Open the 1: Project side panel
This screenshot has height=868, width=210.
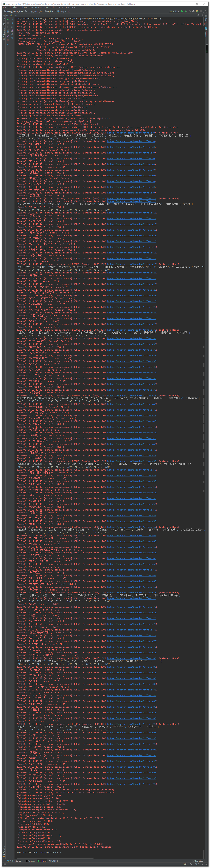(x=4, y=20)
